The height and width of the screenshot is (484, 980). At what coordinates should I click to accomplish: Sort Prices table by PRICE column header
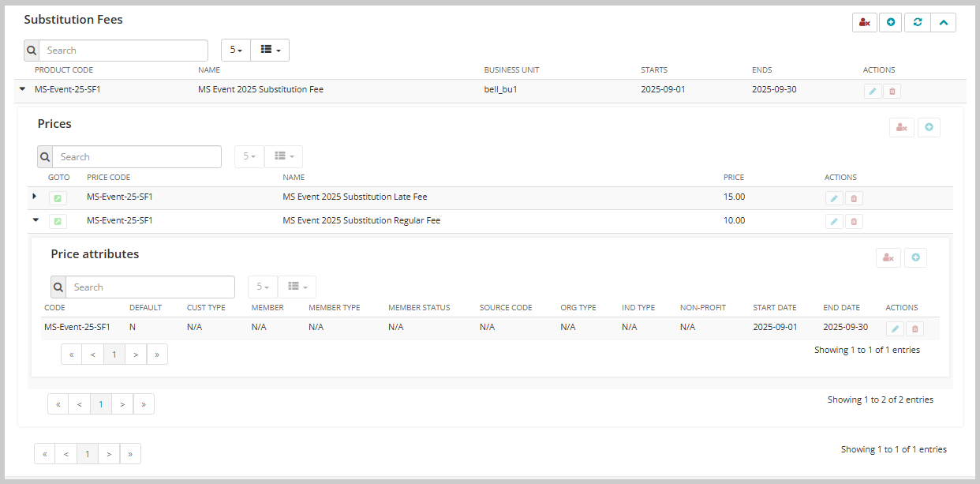734,178
